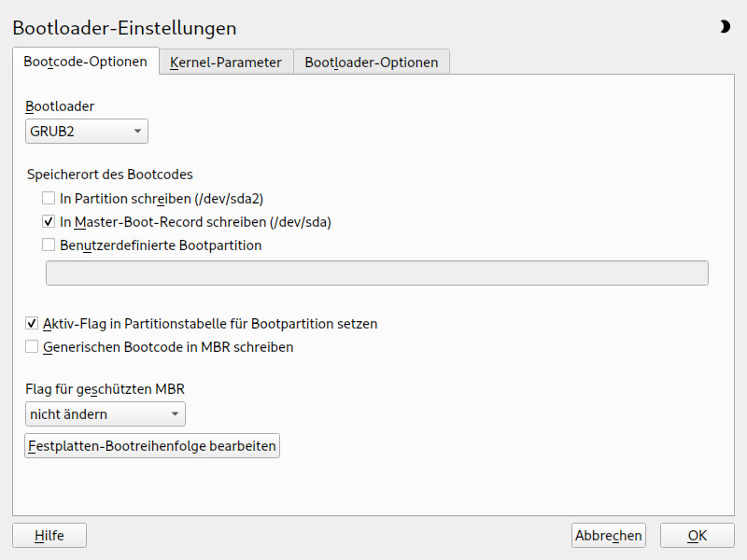This screenshot has width=747, height=560.
Task: Click the 'Speicherort des Bootcodes' group label
Action: point(110,174)
